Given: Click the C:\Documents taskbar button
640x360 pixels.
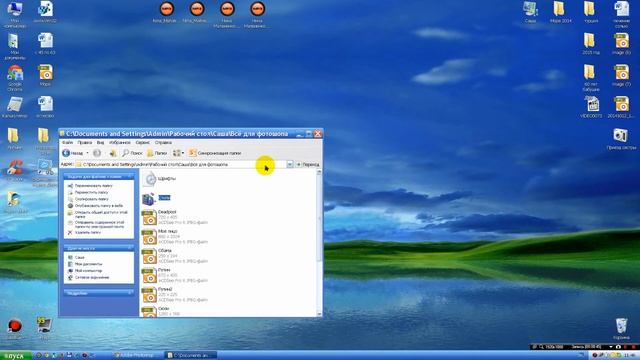Looking at the screenshot, I should click(190, 356).
